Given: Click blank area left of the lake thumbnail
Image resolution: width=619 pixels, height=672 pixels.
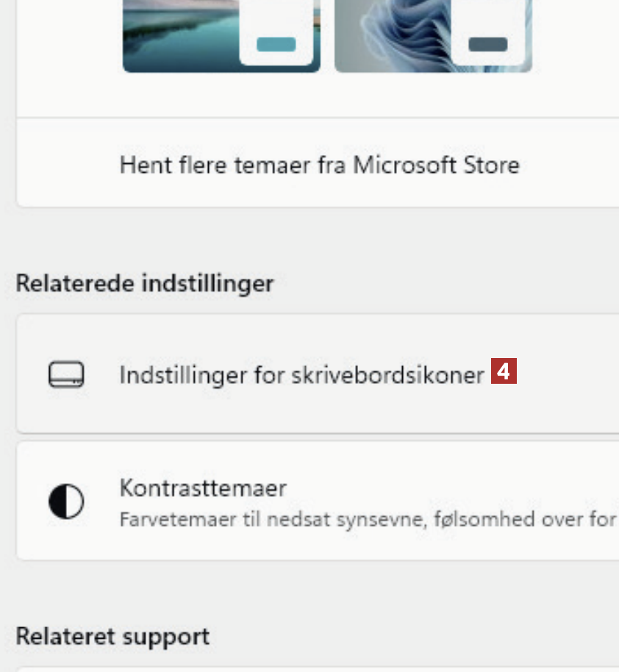Looking at the screenshot, I should tap(70, 37).
